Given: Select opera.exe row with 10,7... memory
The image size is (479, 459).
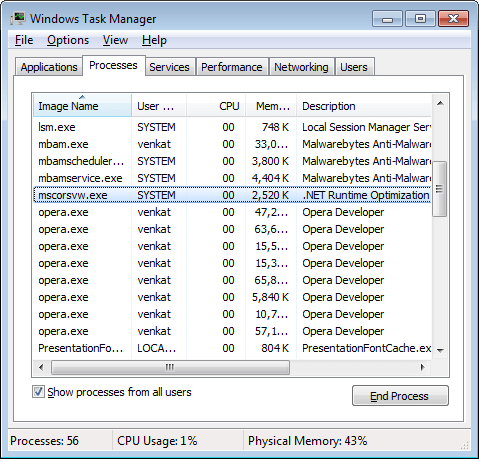Looking at the screenshot, I should [x=232, y=314].
